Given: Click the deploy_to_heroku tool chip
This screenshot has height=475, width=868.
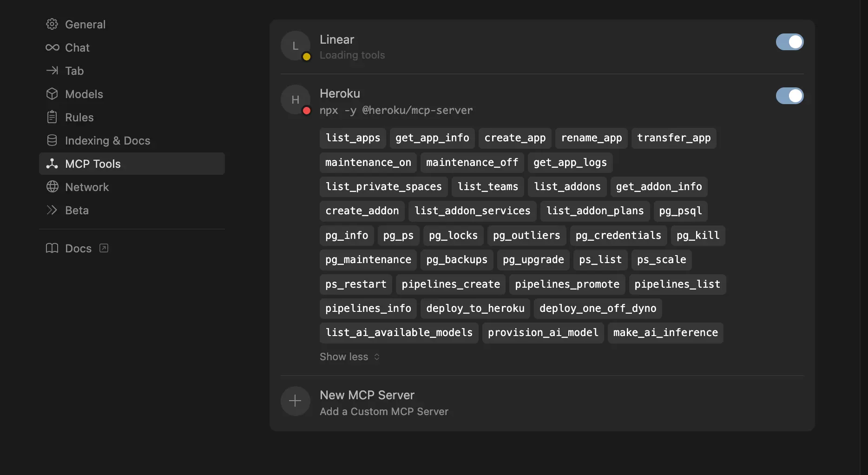Looking at the screenshot, I should click(x=475, y=308).
